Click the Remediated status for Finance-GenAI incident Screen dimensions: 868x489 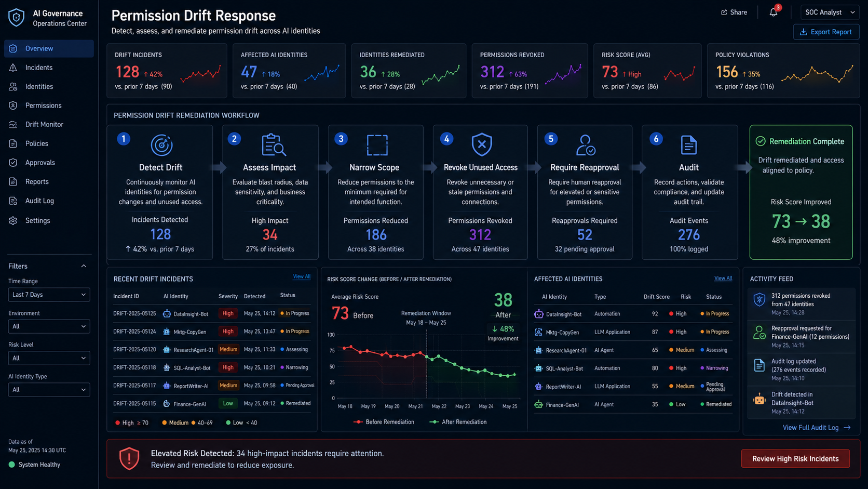pos(295,403)
